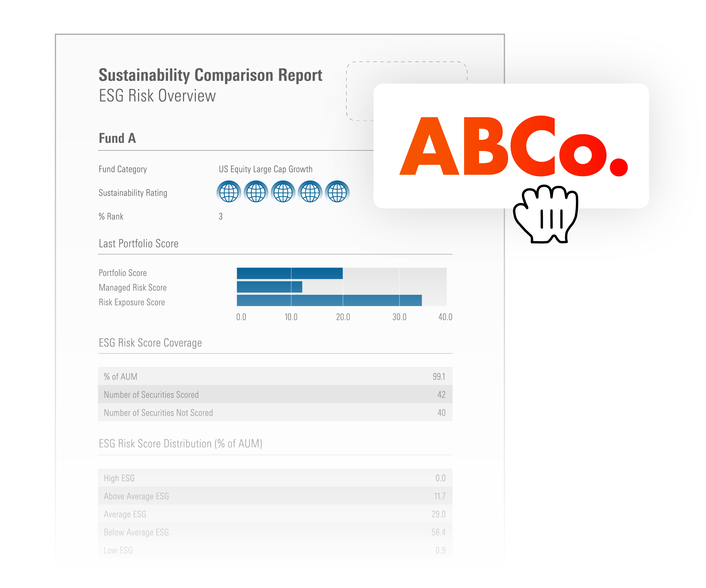
Task: Select the Above Average ESG row
Action: click(275, 496)
